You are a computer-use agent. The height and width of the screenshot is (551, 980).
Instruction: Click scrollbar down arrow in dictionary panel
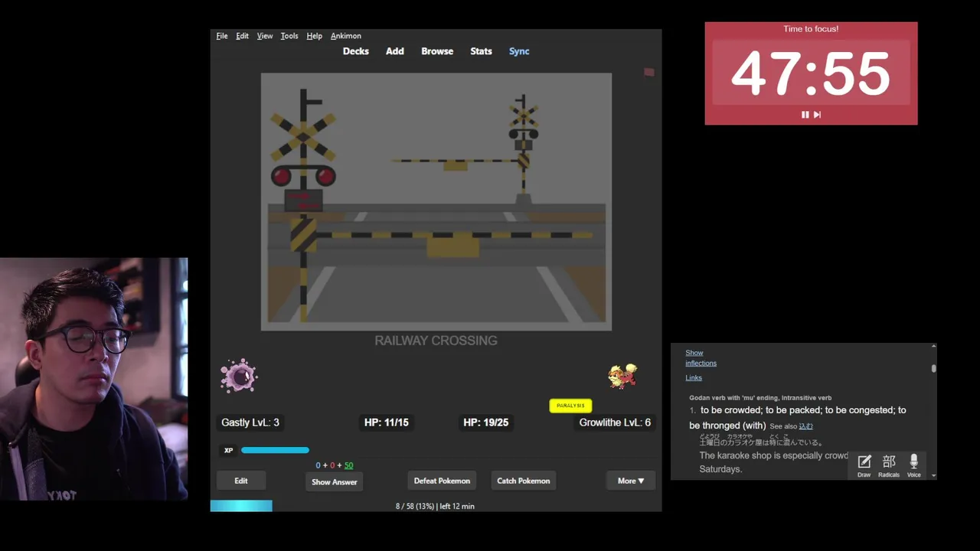click(933, 476)
